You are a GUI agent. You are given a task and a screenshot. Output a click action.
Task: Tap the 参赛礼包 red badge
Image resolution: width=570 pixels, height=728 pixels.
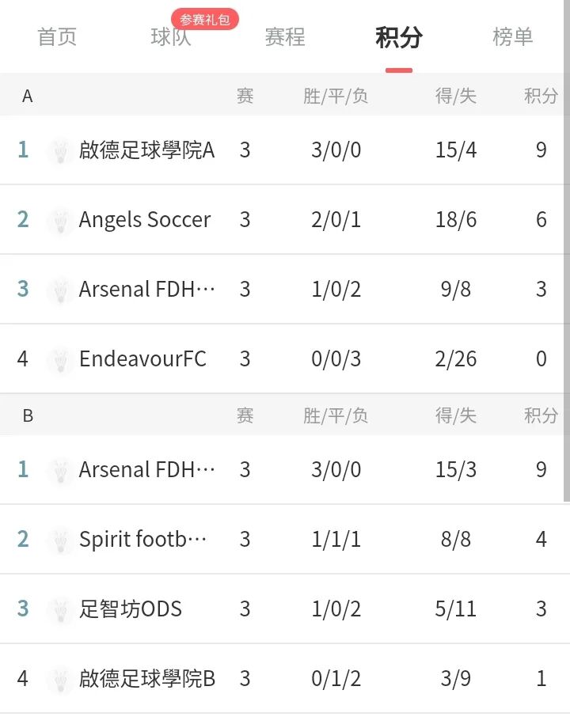(205, 20)
